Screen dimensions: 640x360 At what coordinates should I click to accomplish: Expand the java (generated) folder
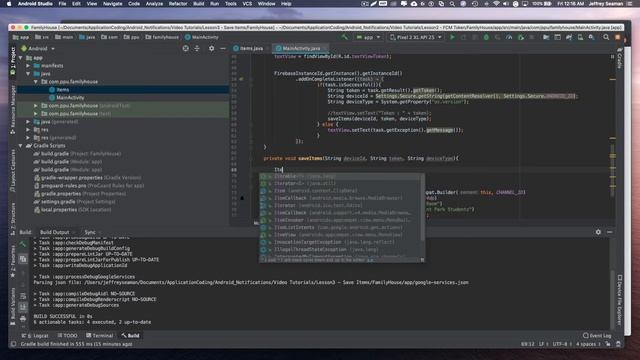tap(28, 122)
